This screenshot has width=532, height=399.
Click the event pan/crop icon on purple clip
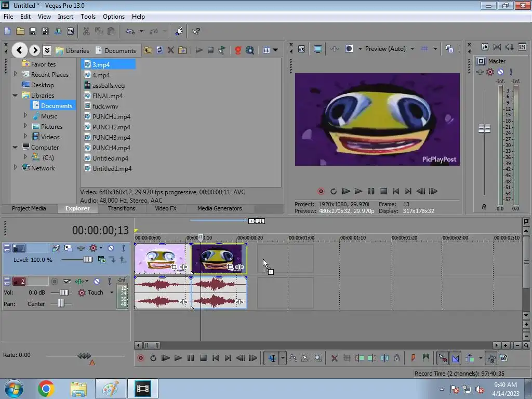(230, 267)
